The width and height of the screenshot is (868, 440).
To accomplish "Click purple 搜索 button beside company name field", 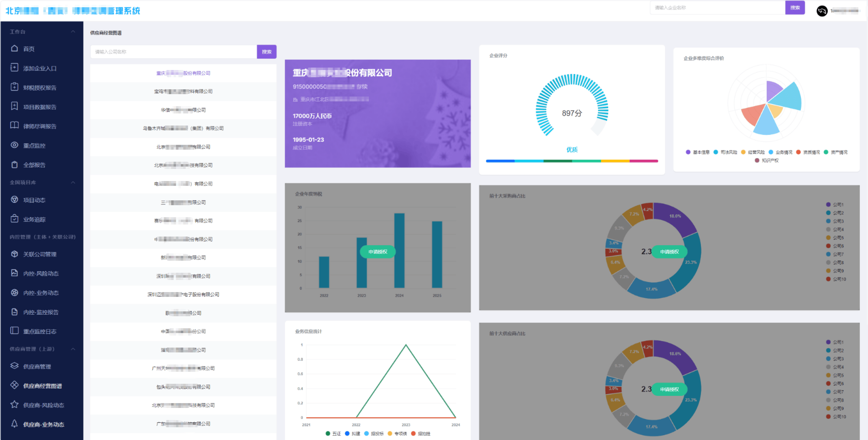I will 266,52.
